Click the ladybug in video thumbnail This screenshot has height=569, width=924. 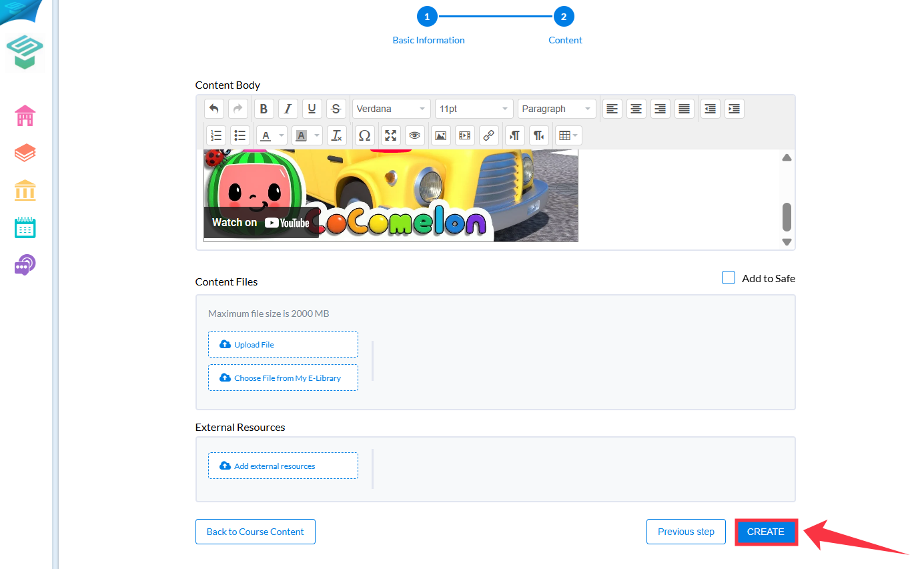click(x=215, y=157)
